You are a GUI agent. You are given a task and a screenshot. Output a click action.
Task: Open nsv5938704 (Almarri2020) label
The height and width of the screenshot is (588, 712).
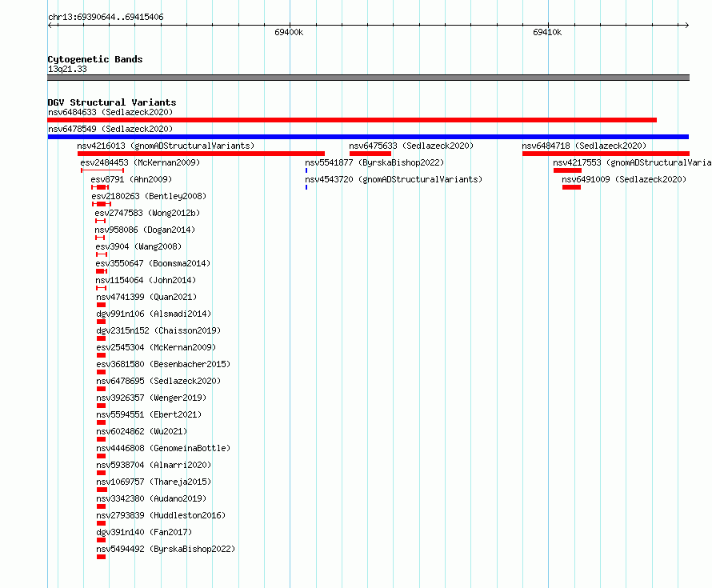[154, 465]
